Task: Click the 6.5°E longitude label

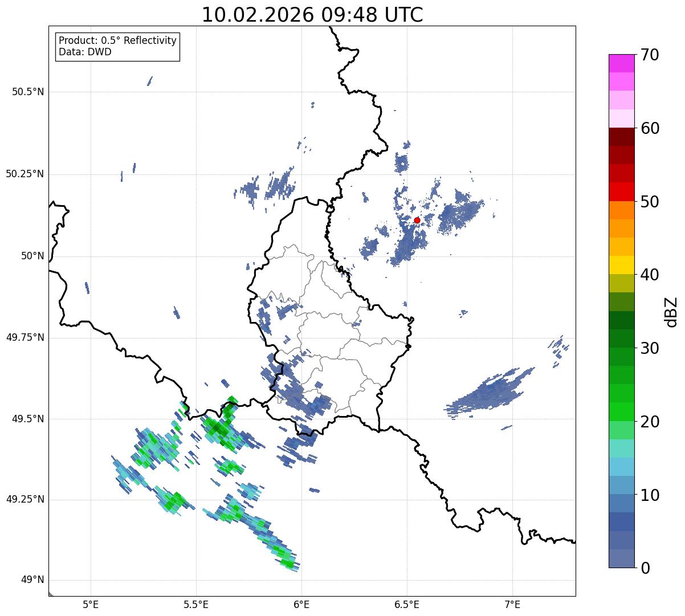Action: coord(407,604)
